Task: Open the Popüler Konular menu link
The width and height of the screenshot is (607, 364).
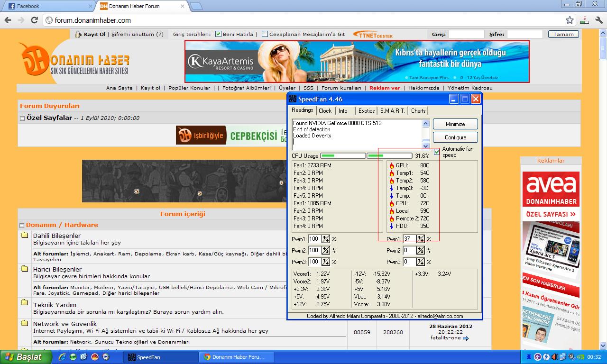Action: point(189,88)
